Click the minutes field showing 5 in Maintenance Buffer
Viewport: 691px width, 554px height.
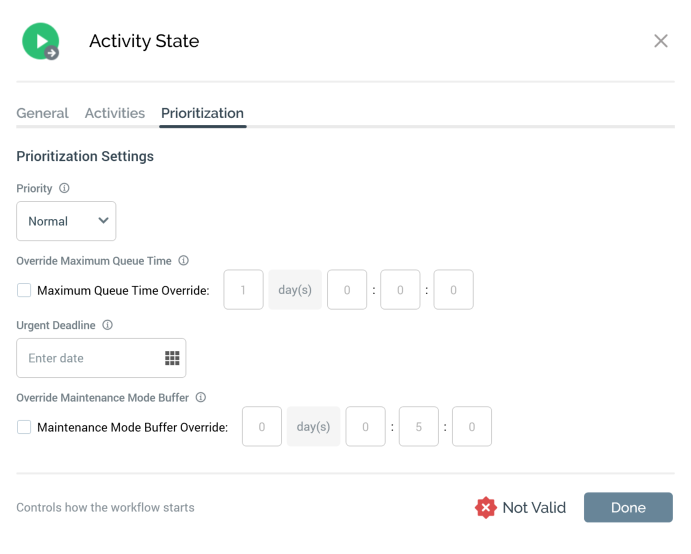(418, 426)
